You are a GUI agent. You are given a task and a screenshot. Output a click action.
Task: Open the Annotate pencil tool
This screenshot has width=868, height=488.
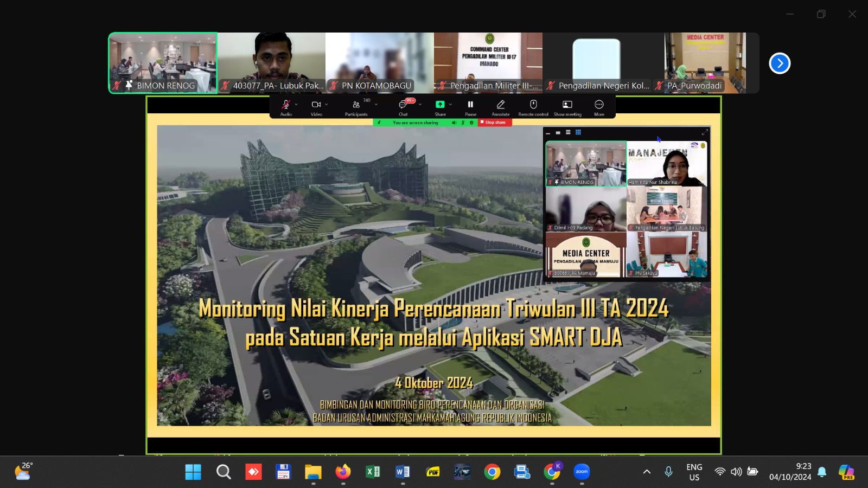500,105
